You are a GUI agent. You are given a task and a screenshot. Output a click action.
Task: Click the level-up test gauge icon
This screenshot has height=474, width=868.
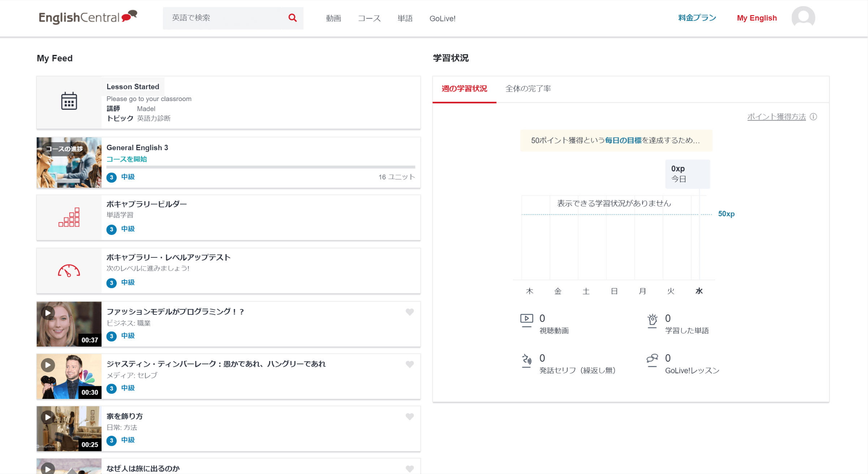(x=69, y=271)
